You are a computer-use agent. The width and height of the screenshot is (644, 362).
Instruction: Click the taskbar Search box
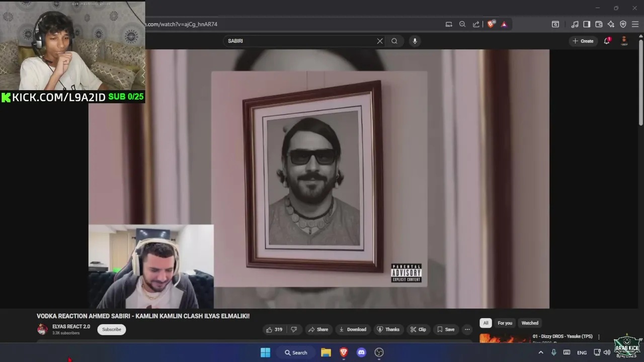[296, 352]
